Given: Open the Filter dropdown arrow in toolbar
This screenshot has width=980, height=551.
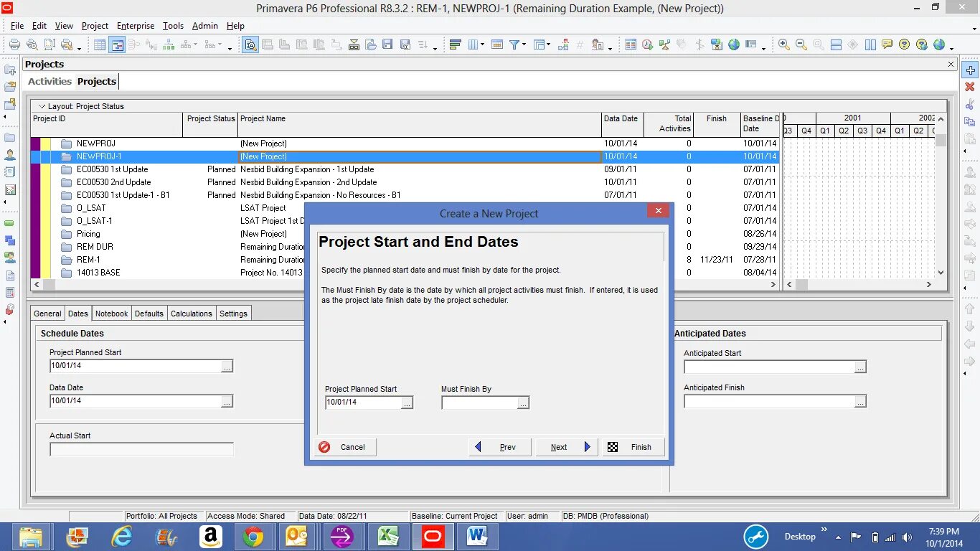Looking at the screenshot, I should click(x=524, y=44).
